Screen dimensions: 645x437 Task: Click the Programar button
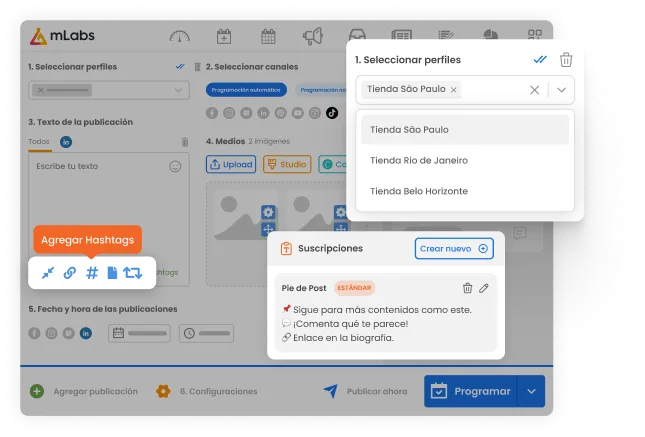tap(472, 391)
